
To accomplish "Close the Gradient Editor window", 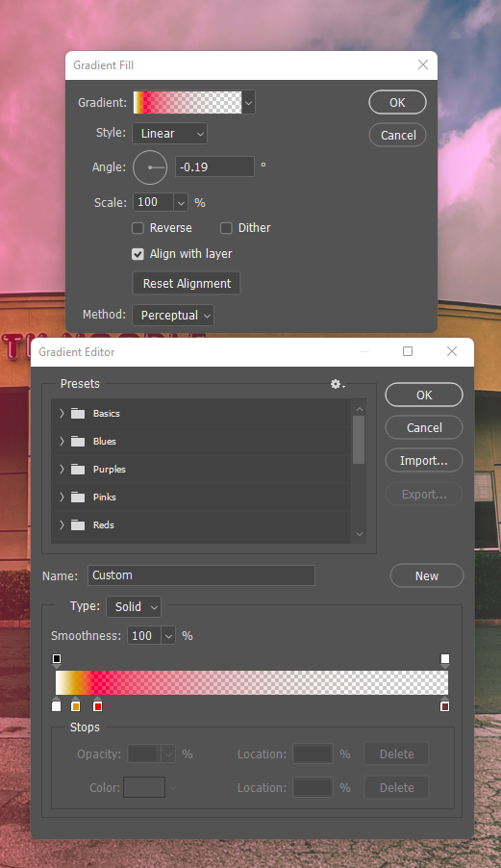I will [452, 351].
